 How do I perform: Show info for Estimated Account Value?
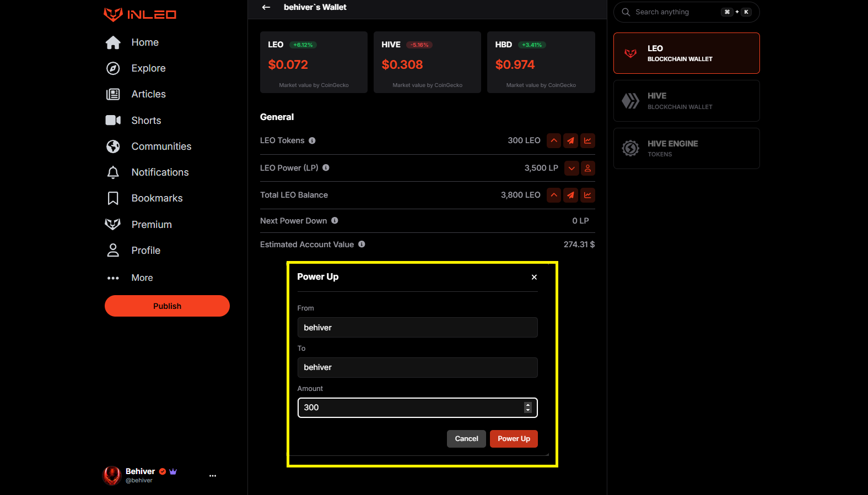point(362,244)
